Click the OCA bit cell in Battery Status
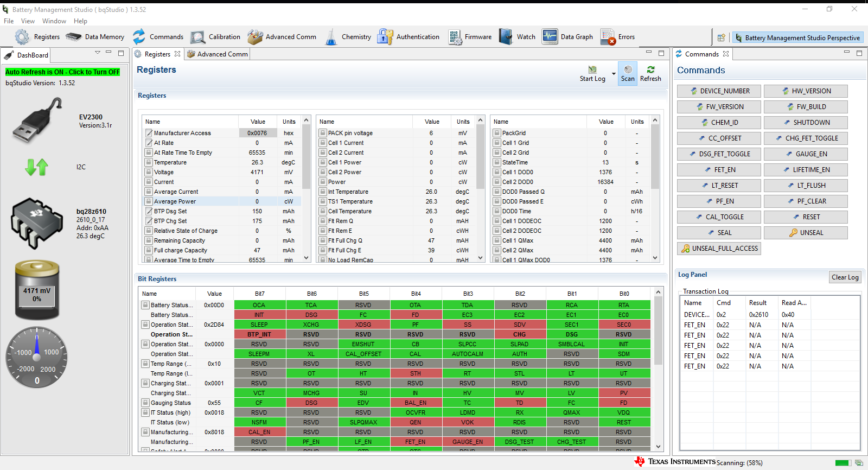Image resolution: width=868 pixels, height=470 pixels. click(x=259, y=305)
